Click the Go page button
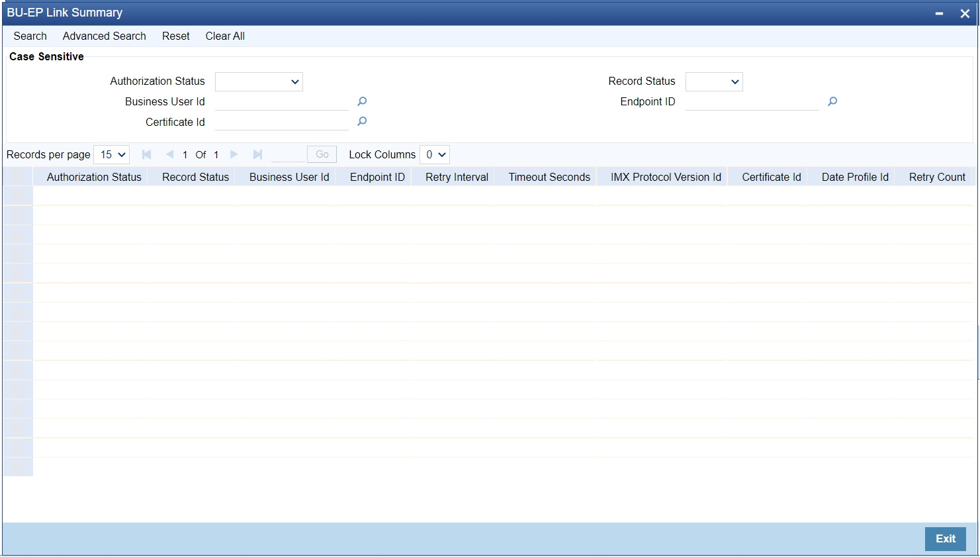The width and height of the screenshot is (980, 557). click(x=322, y=154)
